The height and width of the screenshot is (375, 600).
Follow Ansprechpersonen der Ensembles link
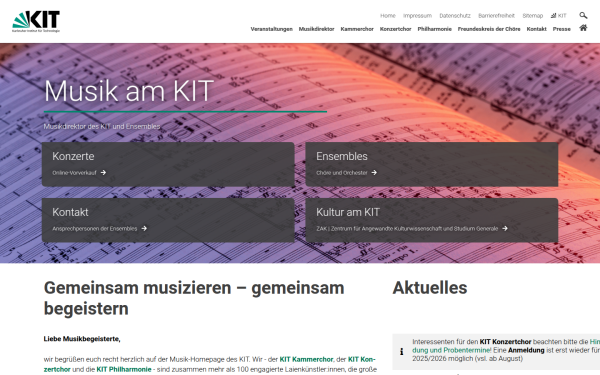(95, 229)
